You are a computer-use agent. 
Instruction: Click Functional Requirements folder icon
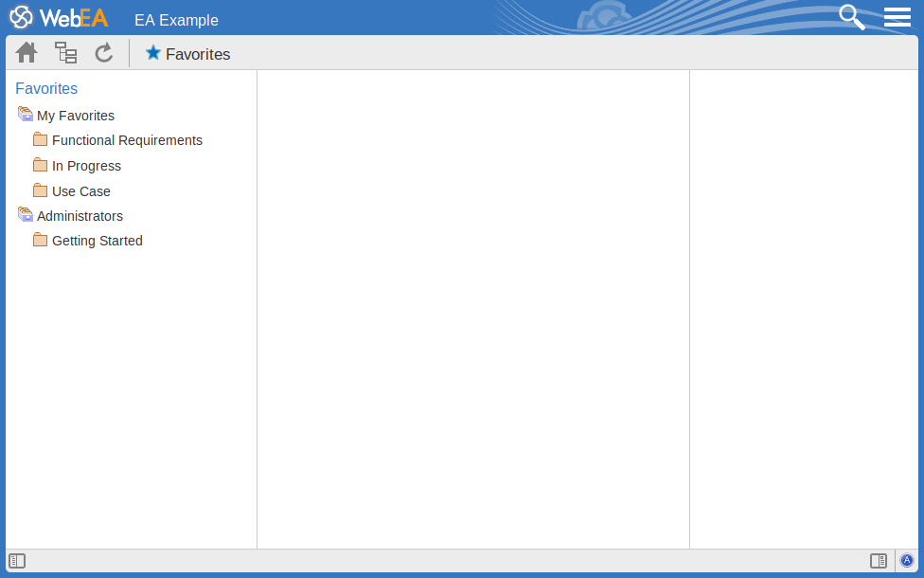pos(40,139)
